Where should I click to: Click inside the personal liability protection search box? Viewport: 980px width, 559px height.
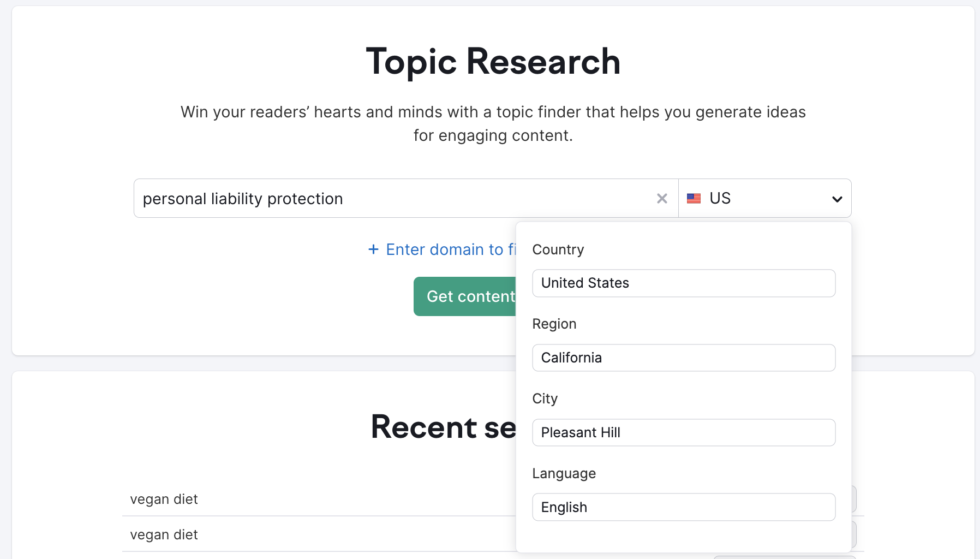pyautogui.click(x=327, y=198)
